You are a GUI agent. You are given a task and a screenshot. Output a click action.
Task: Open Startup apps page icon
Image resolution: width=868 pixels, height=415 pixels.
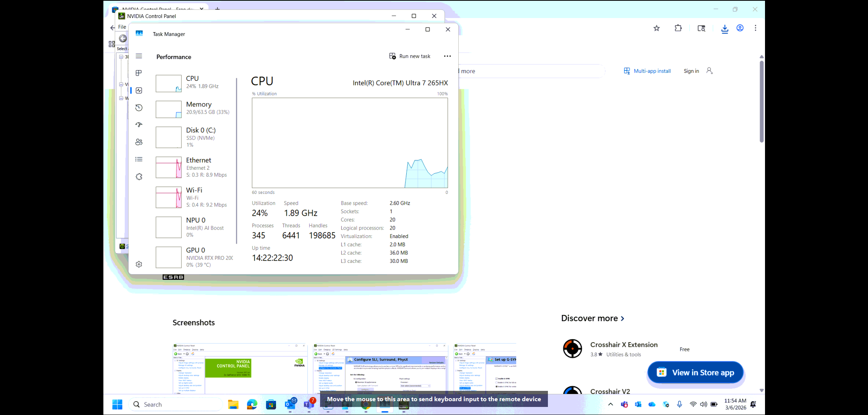click(x=139, y=125)
